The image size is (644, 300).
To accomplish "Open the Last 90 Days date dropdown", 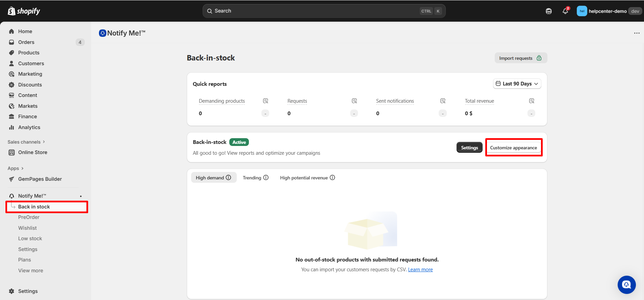I will click(x=517, y=84).
